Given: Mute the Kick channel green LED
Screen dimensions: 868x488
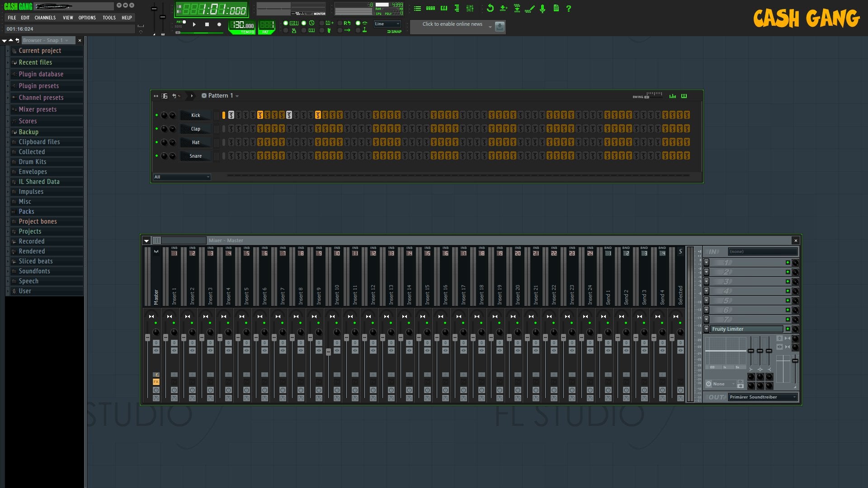Looking at the screenshot, I should (156, 115).
